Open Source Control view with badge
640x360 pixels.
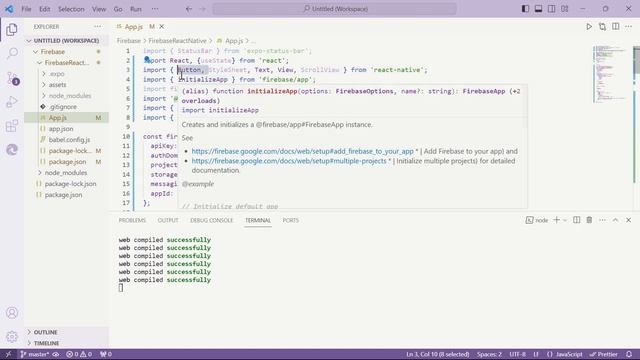click(x=12, y=78)
